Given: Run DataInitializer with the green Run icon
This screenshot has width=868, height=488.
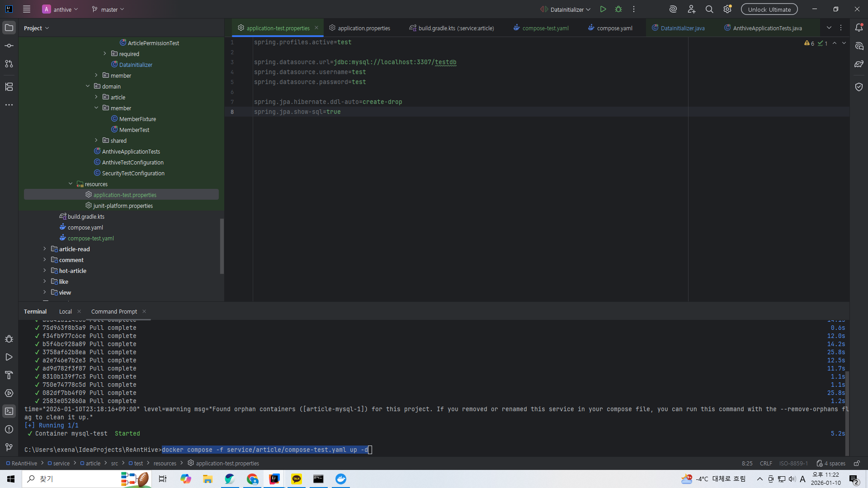Looking at the screenshot, I should [603, 9].
